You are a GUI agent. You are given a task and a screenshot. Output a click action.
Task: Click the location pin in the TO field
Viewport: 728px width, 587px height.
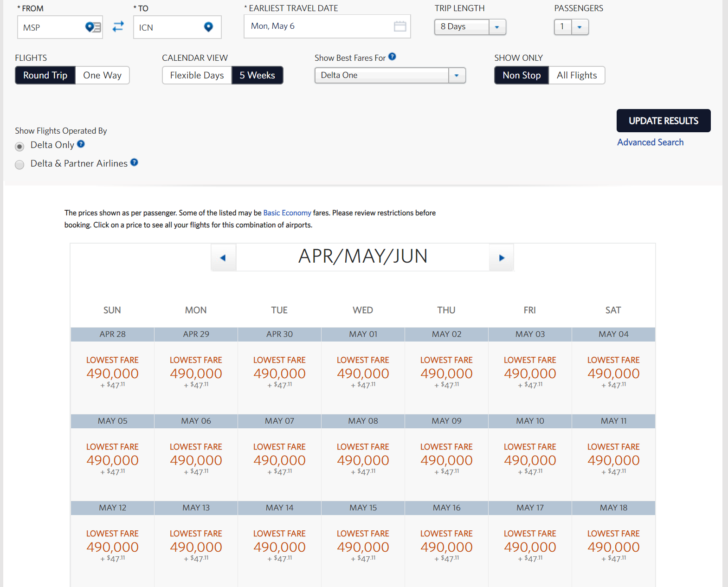point(208,27)
